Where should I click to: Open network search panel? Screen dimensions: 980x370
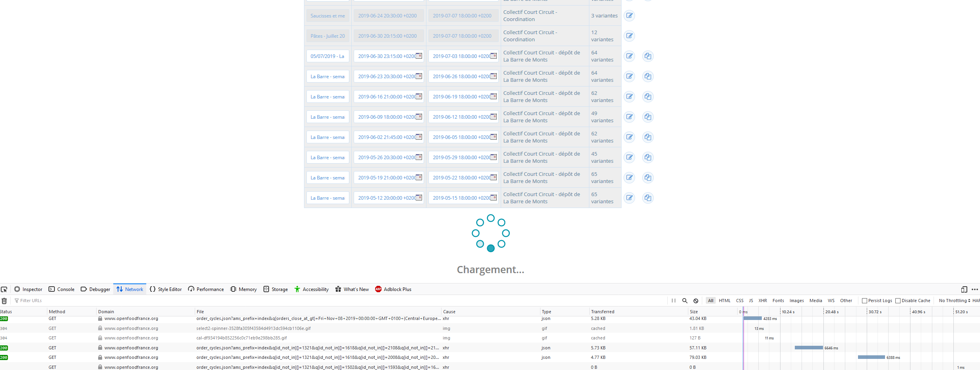[685, 301]
